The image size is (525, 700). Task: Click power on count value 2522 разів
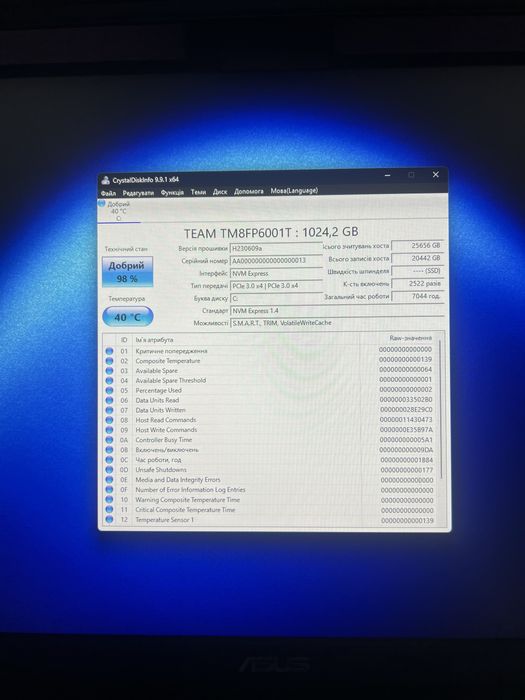417,283
